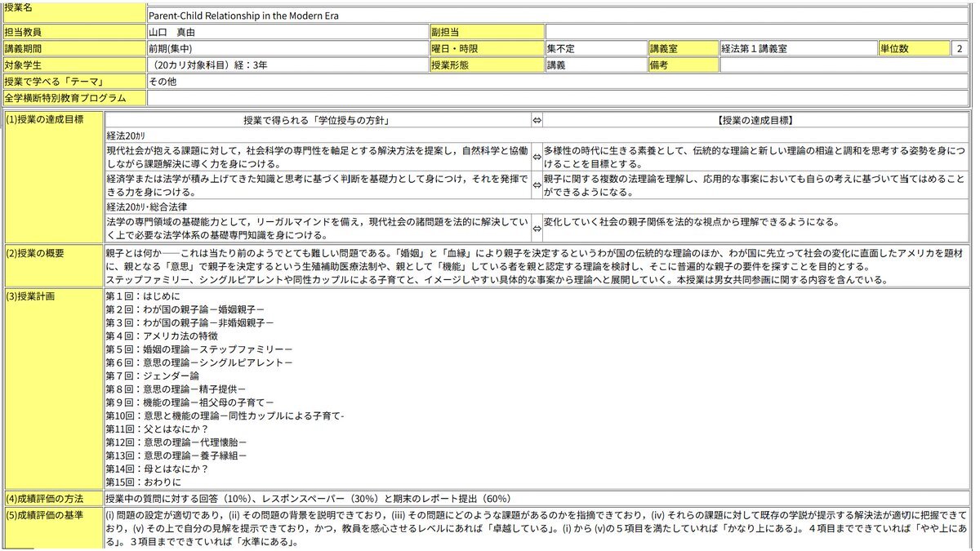Click the line "第８回：意思の理論－精子提供－"

coord(176,389)
